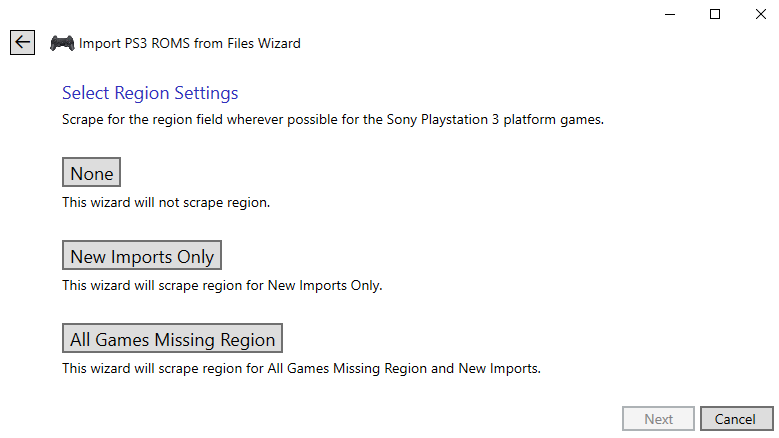Screen dimensions: 779x438
Task: Return to the previous wizard step
Action: click(22, 42)
